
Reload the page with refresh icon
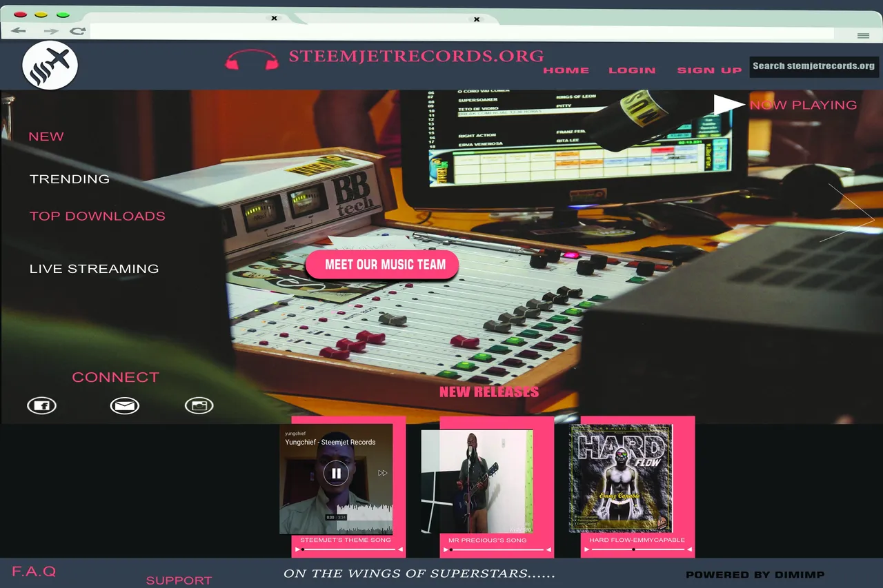click(78, 31)
